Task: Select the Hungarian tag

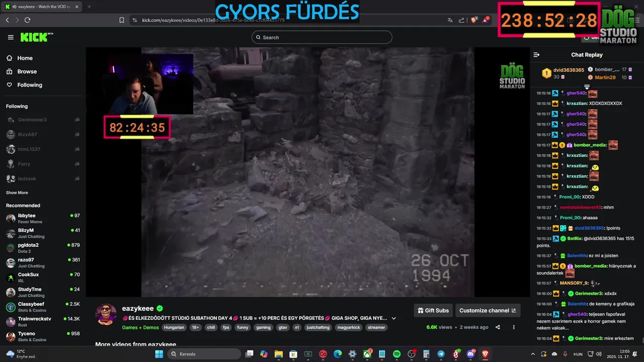Action: coord(174,327)
